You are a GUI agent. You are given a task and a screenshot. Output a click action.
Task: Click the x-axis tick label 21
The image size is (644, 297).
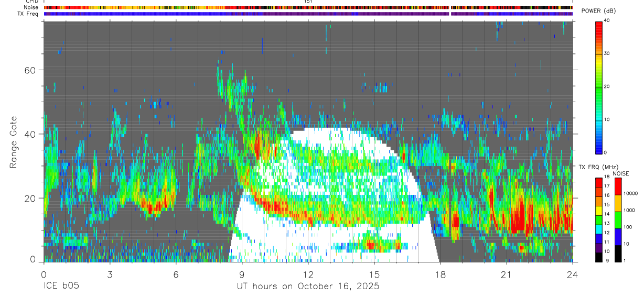pyautogui.click(x=506, y=274)
